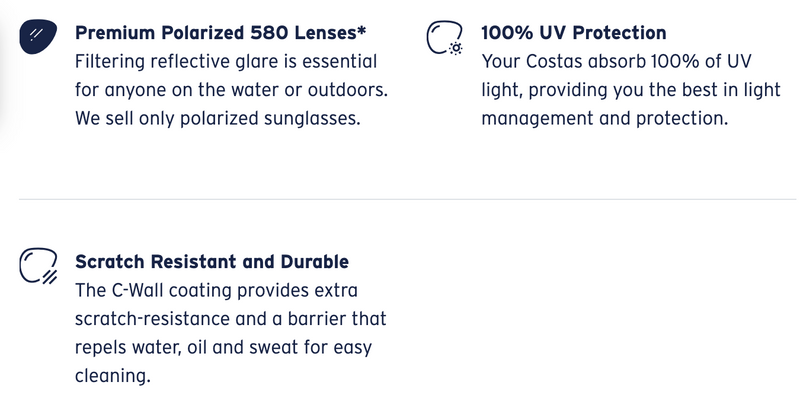Image resolution: width=800 pixels, height=401 pixels.
Task: Select the 100% UV Protection heading
Action: (573, 33)
